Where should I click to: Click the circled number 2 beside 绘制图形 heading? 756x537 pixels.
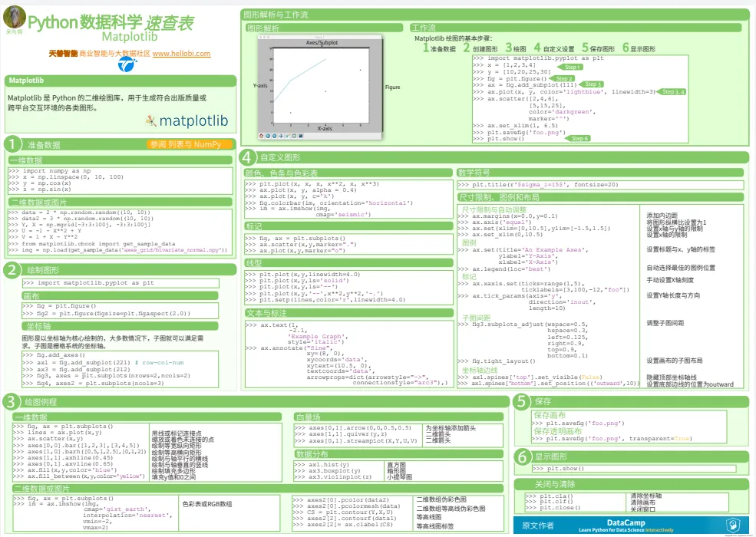click(12, 270)
